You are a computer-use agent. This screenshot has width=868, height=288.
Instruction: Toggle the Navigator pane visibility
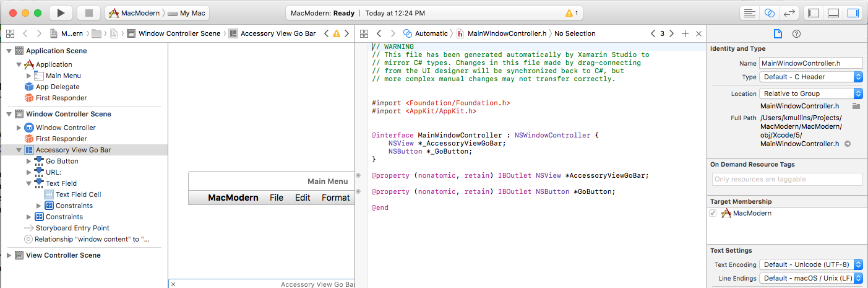coord(814,13)
